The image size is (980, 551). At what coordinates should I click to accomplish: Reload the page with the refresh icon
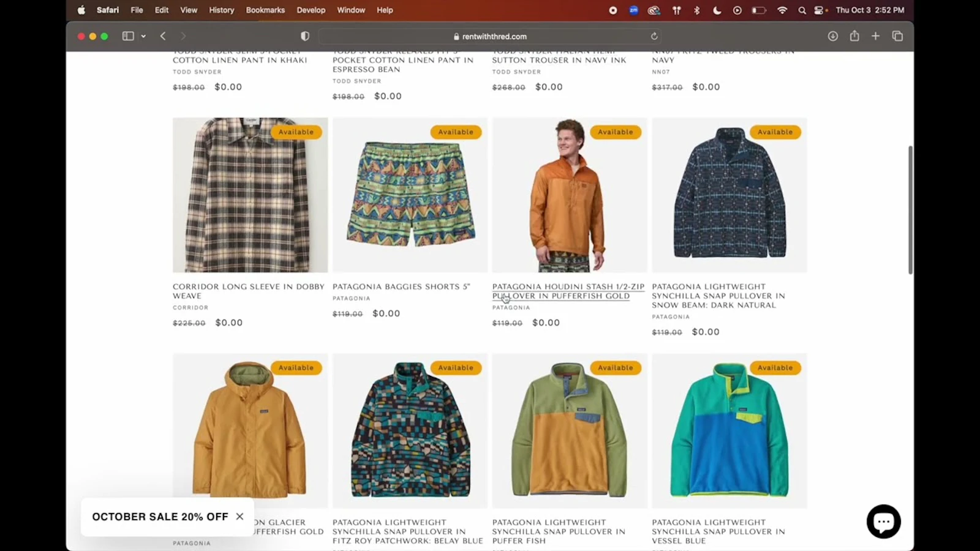tap(654, 36)
